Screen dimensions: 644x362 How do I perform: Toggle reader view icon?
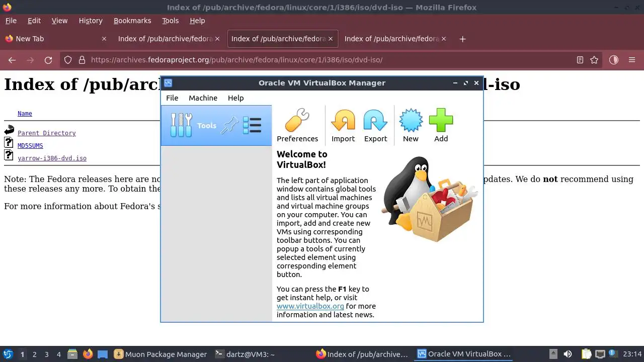click(x=580, y=60)
